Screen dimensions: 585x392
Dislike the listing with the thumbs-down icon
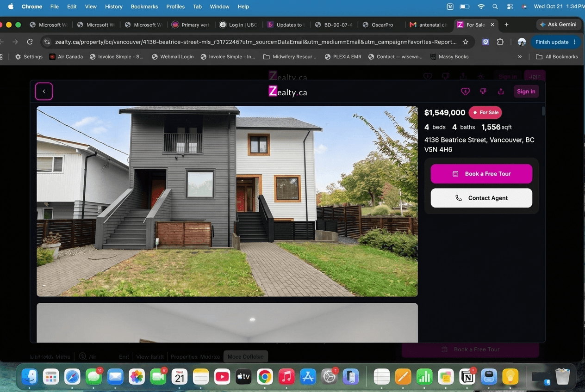point(483,92)
